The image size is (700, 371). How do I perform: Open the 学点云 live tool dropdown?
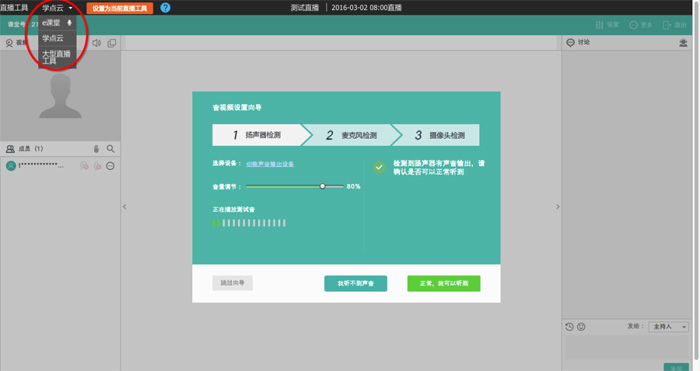pyautogui.click(x=57, y=8)
